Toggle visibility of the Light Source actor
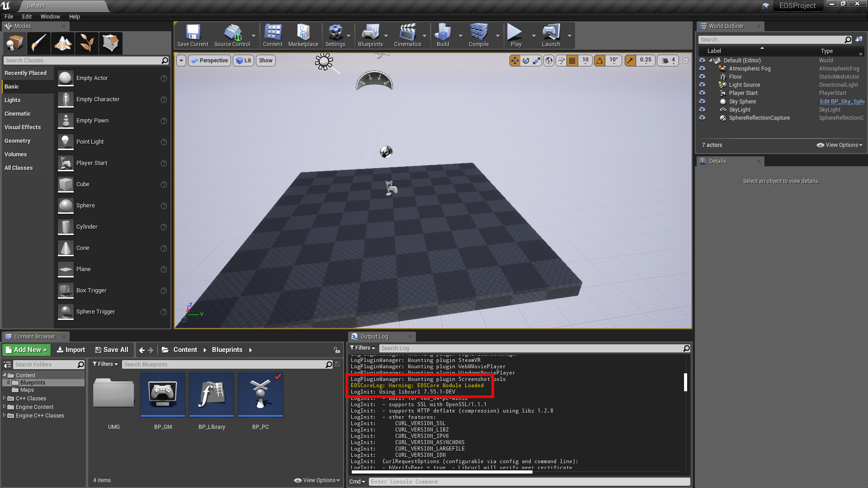 [x=702, y=85]
